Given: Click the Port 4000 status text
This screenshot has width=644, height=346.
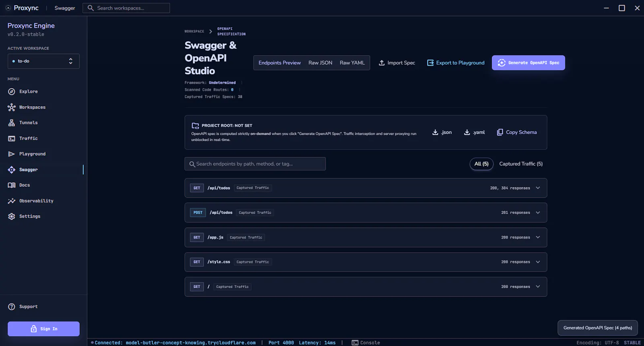Looking at the screenshot, I should tap(281, 343).
